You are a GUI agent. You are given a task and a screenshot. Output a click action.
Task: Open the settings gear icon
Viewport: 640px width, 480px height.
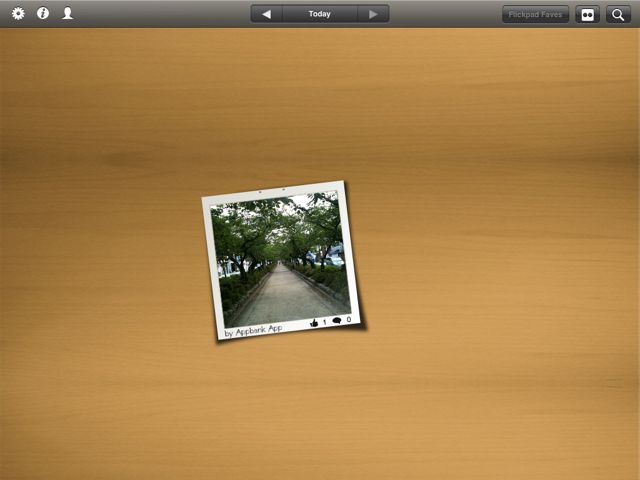click(18, 13)
